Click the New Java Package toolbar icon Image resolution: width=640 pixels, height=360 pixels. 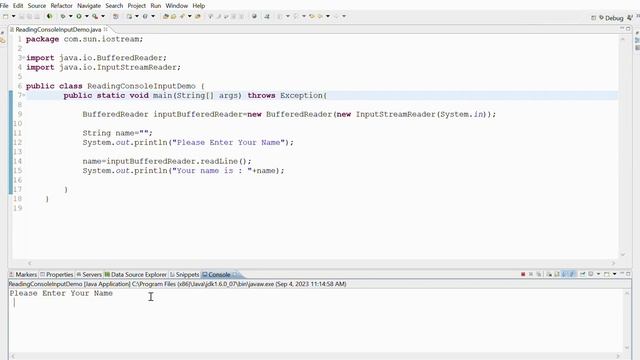pos(116,16)
